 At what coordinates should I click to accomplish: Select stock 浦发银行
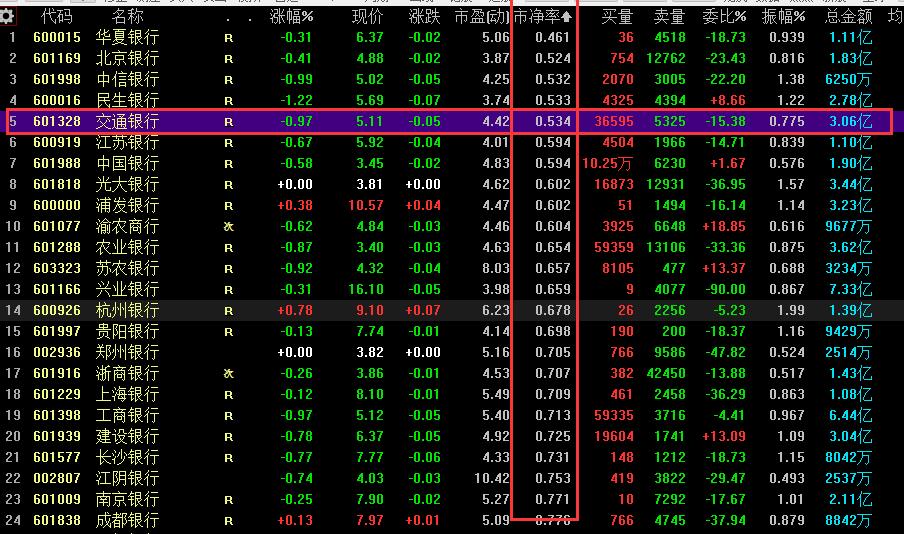tap(127, 205)
